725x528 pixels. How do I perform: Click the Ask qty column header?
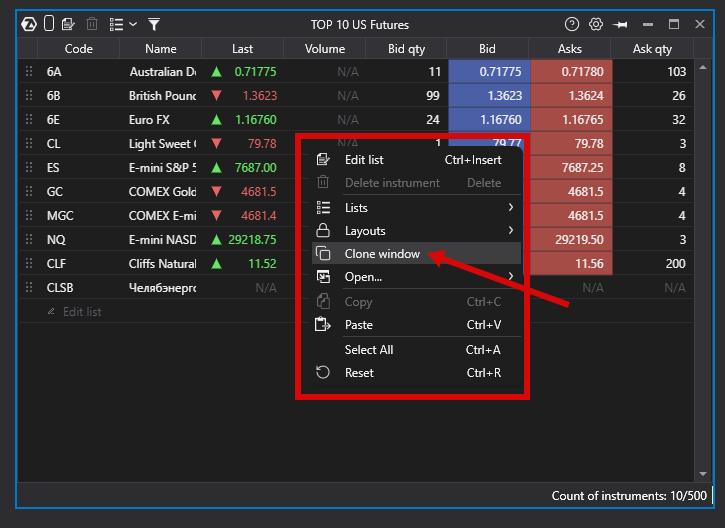[652, 49]
